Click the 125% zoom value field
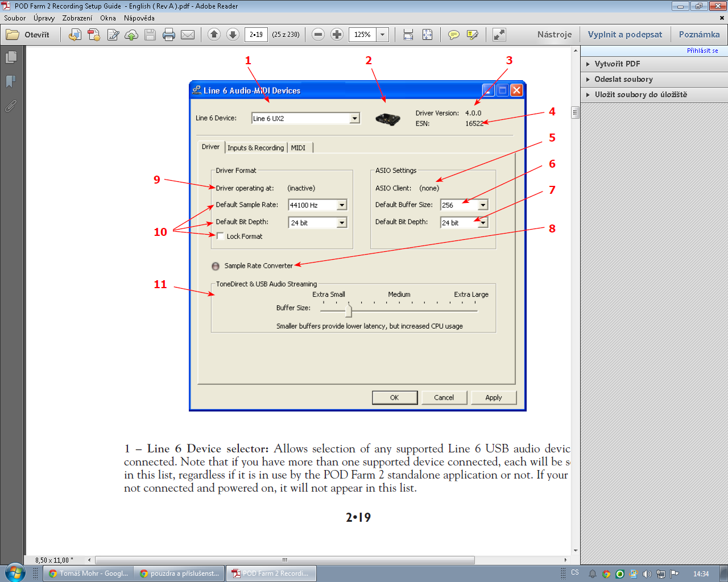Image resolution: width=728 pixels, height=582 pixels. point(362,35)
